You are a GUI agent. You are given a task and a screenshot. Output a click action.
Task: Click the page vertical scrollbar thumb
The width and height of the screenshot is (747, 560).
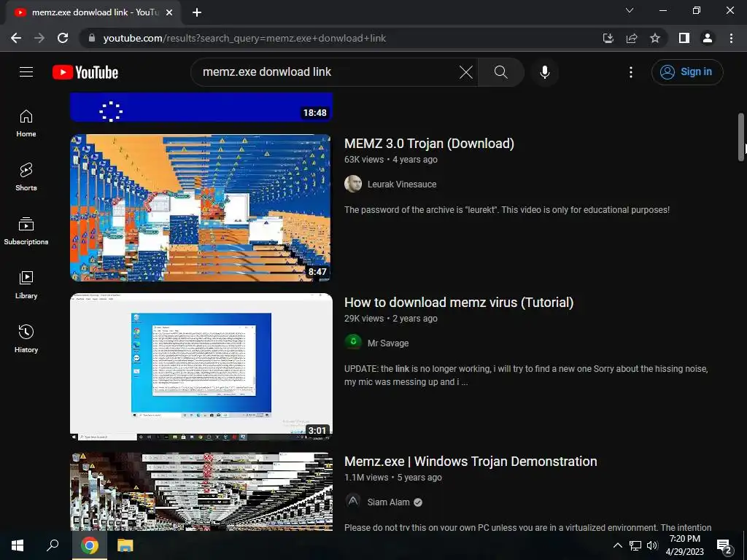[x=741, y=137]
